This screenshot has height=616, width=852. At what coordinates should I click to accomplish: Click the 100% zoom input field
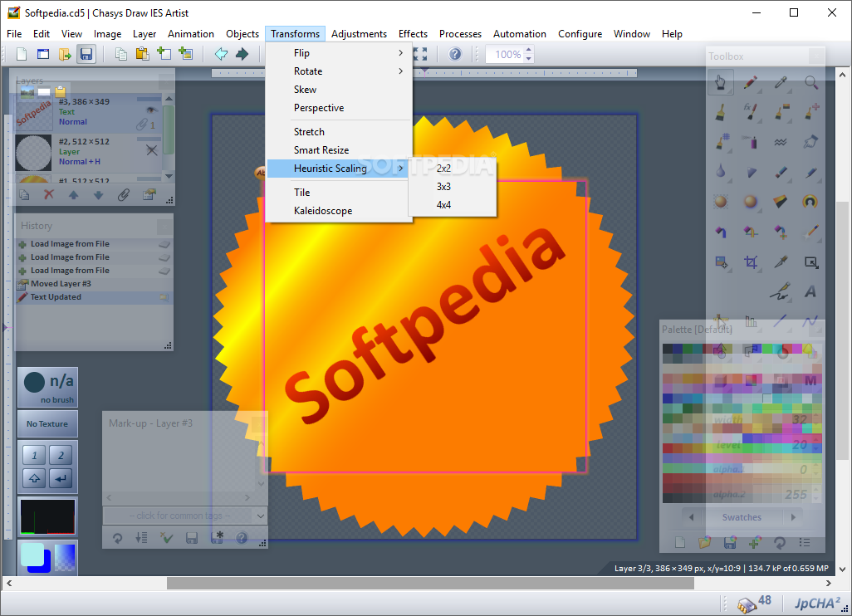pos(505,54)
